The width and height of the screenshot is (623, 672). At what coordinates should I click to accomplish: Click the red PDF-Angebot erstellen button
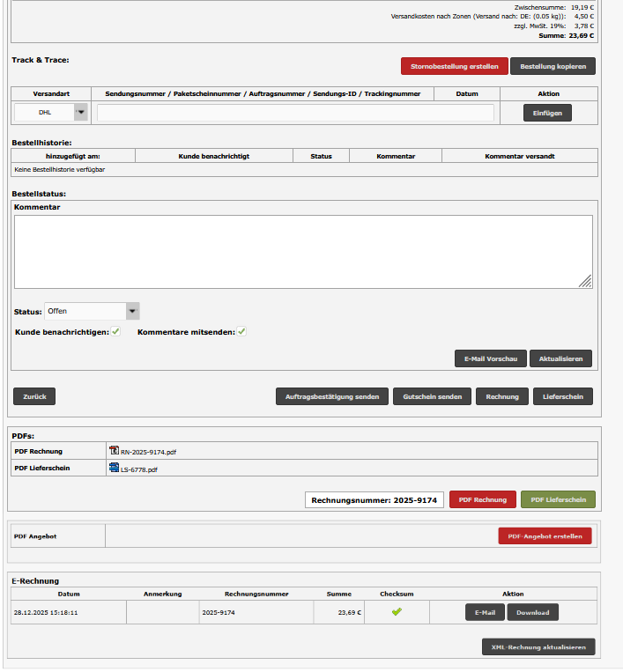545,535
